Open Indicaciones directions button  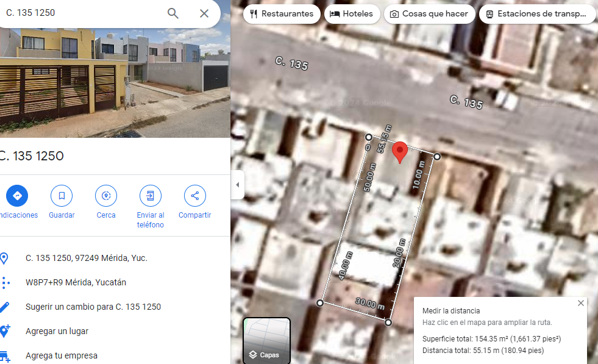pos(17,196)
